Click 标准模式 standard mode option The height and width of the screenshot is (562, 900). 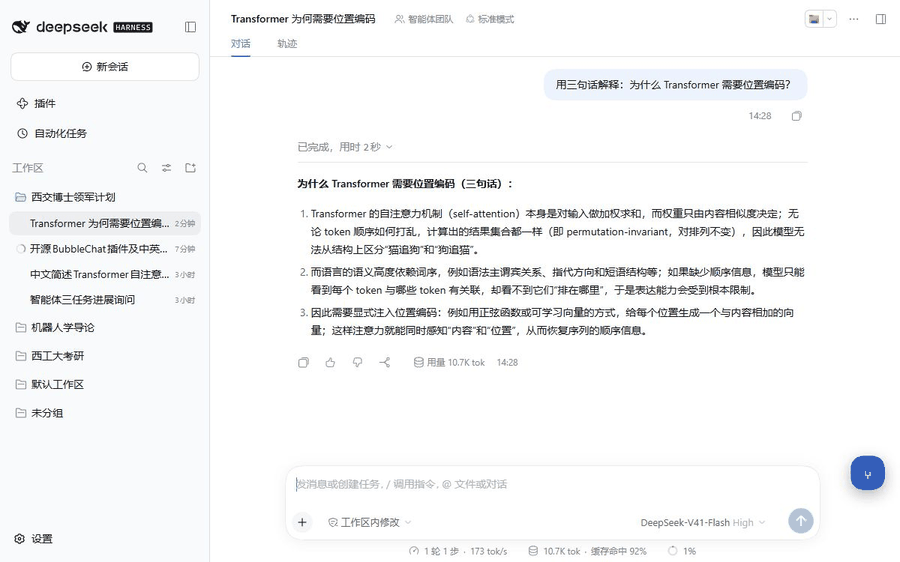pos(490,19)
